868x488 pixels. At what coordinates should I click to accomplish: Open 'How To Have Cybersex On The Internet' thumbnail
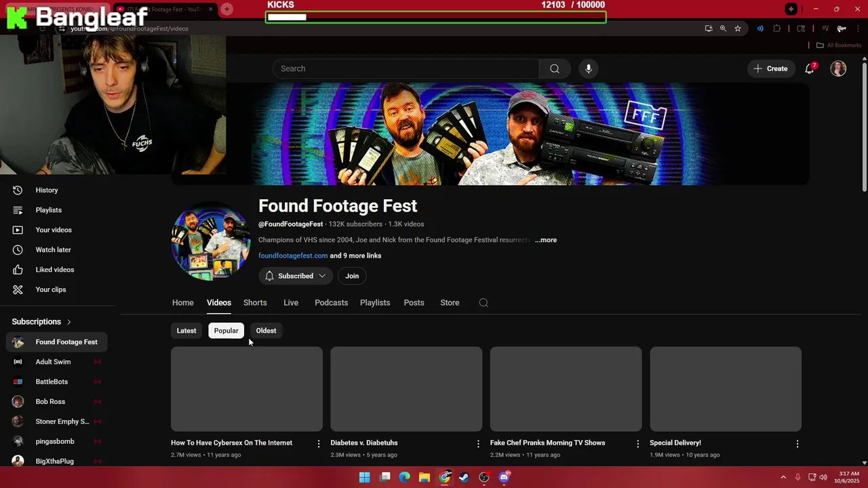(x=247, y=389)
